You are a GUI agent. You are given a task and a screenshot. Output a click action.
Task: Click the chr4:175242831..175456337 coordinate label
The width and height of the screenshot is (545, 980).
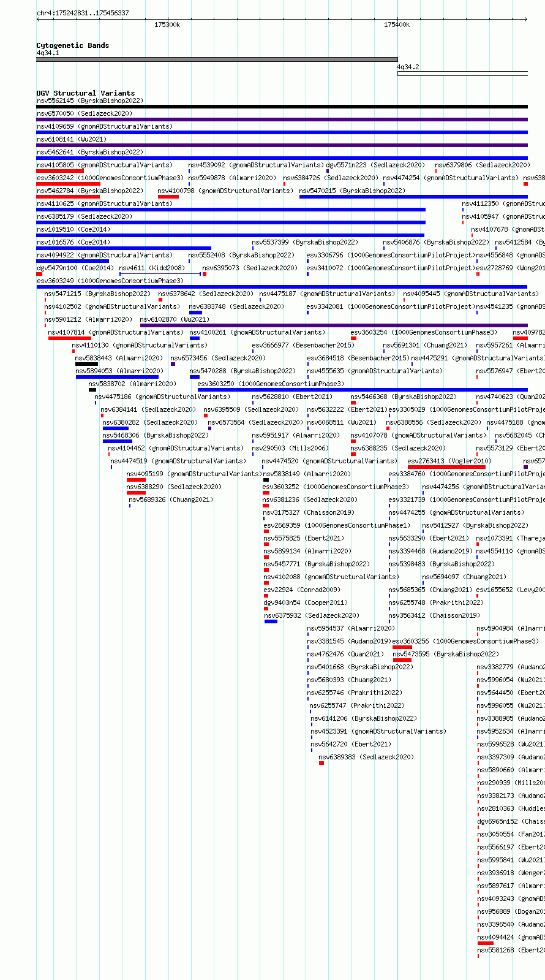point(83,13)
